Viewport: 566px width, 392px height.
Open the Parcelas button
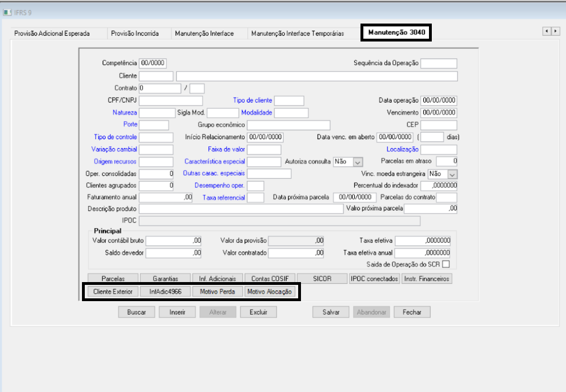[x=113, y=278]
